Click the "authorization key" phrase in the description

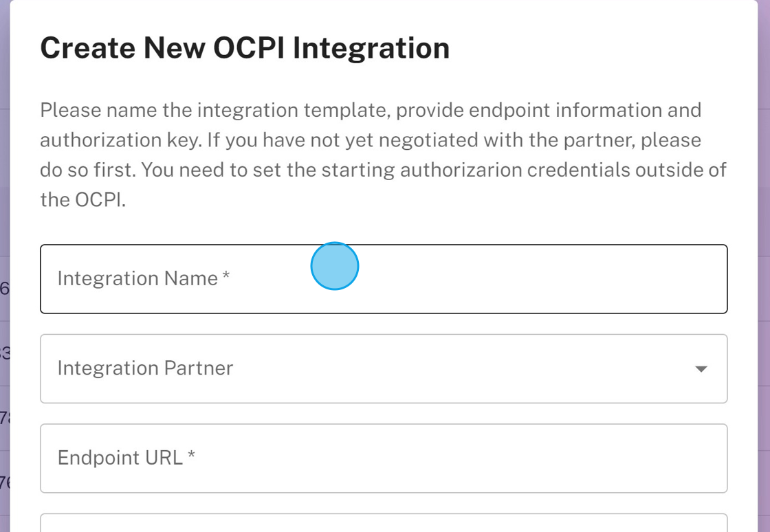(120, 140)
